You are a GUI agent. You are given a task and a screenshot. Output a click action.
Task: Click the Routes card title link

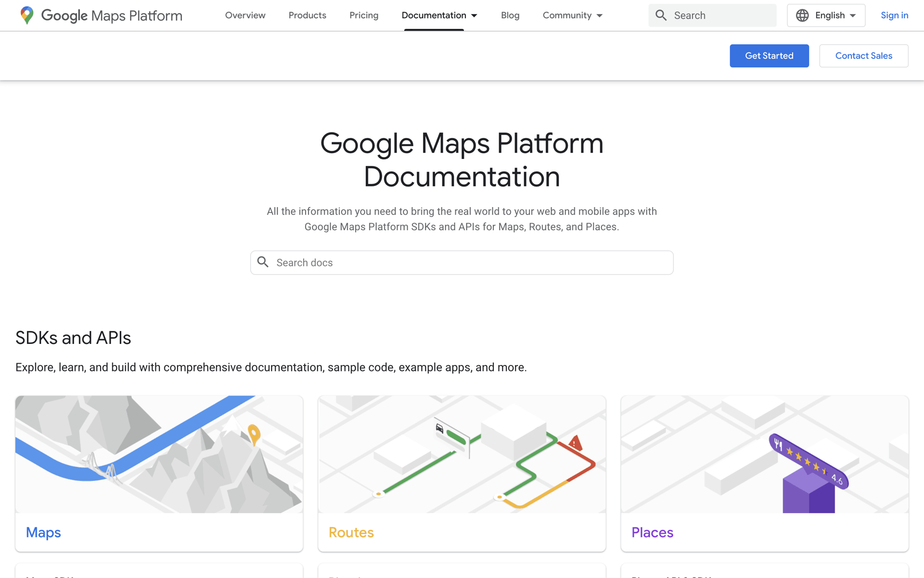[x=351, y=532]
